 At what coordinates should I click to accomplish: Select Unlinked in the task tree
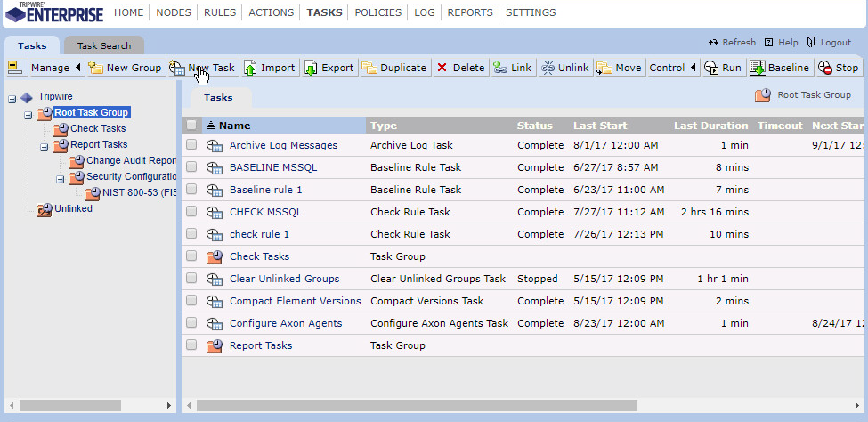coord(73,209)
